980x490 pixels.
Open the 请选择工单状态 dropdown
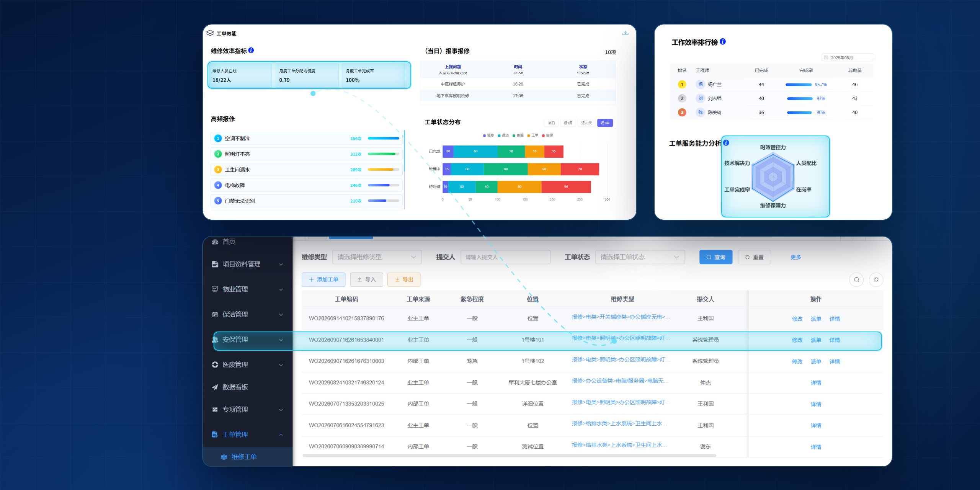coord(640,257)
